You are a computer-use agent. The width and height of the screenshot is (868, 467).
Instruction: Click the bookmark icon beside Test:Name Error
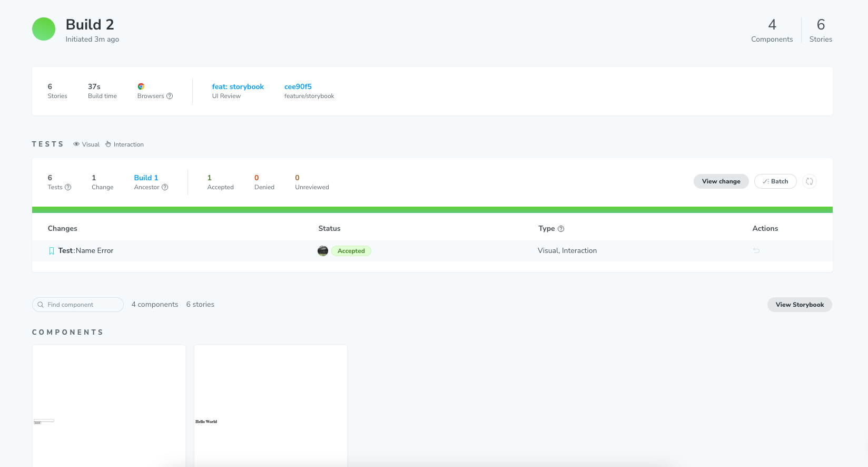tap(52, 251)
